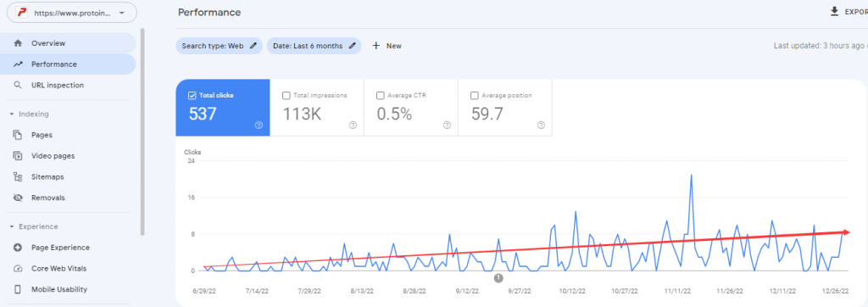Click the plus icon to add a filter
The image size is (868, 307).
[x=376, y=46]
